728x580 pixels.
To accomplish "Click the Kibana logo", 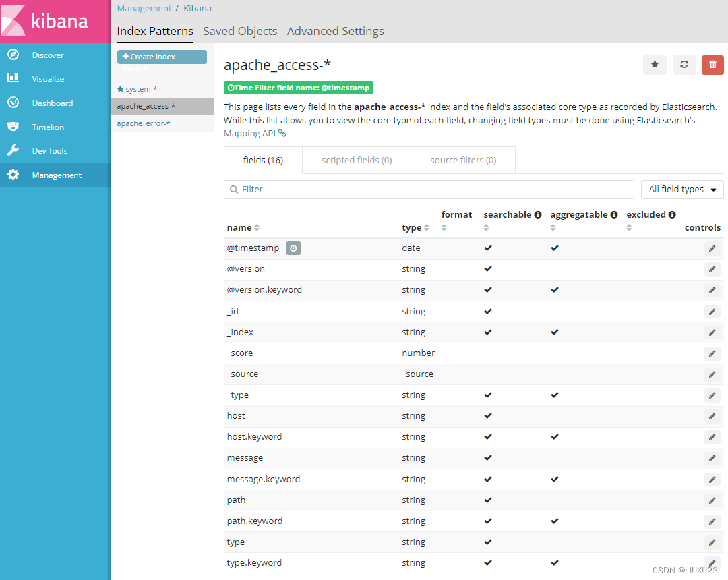I will pos(55,21).
